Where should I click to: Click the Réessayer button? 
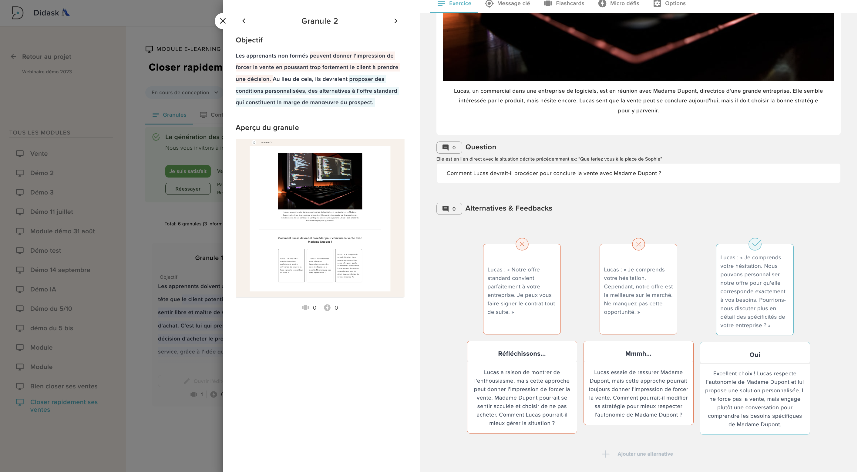pyautogui.click(x=188, y=188)
